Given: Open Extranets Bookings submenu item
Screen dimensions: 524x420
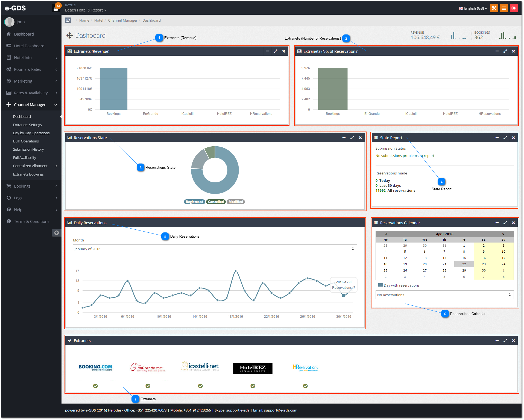Looking at the screenshot, I should pos(28,174).
